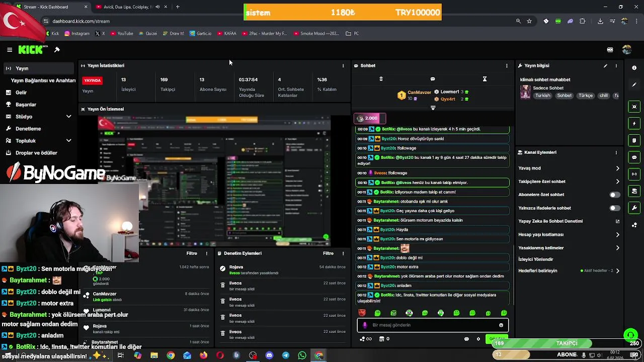Viewport: 644px width, 362px height.
Task: Select Yayın in left sidebar
Action: 39,68
